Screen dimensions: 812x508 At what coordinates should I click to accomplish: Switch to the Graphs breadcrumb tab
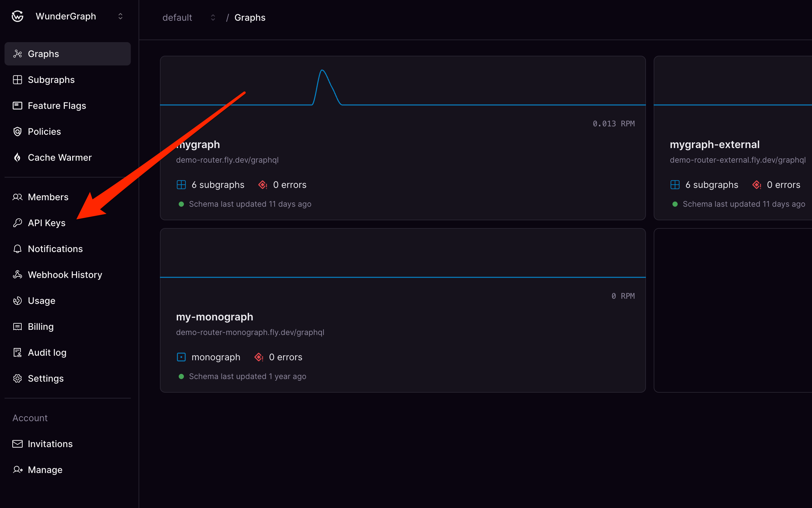(250, 17)
